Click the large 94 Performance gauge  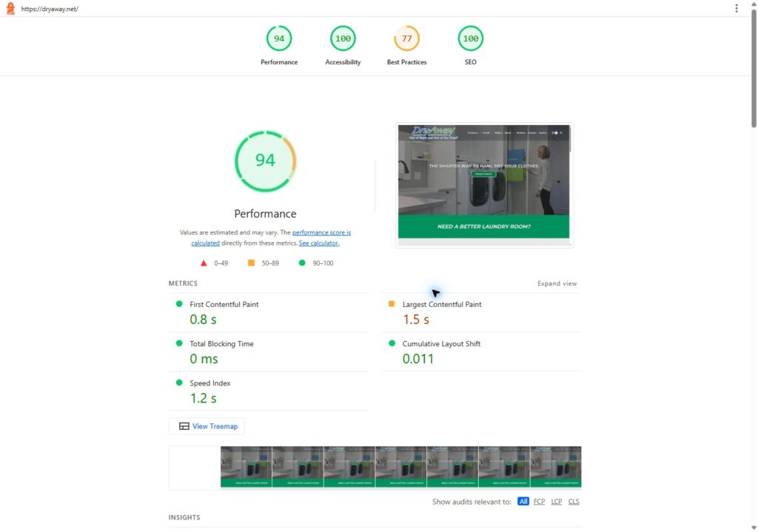pos(266,161)
